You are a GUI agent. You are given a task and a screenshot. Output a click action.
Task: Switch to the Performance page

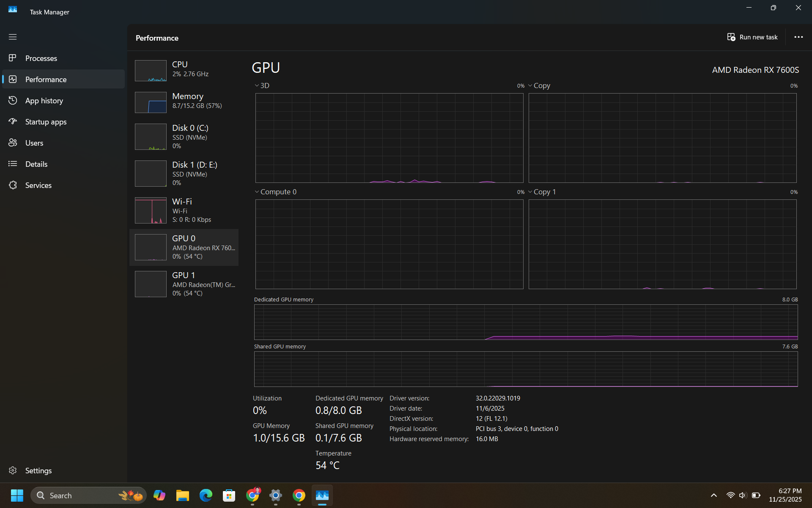[x=46, y=79]
